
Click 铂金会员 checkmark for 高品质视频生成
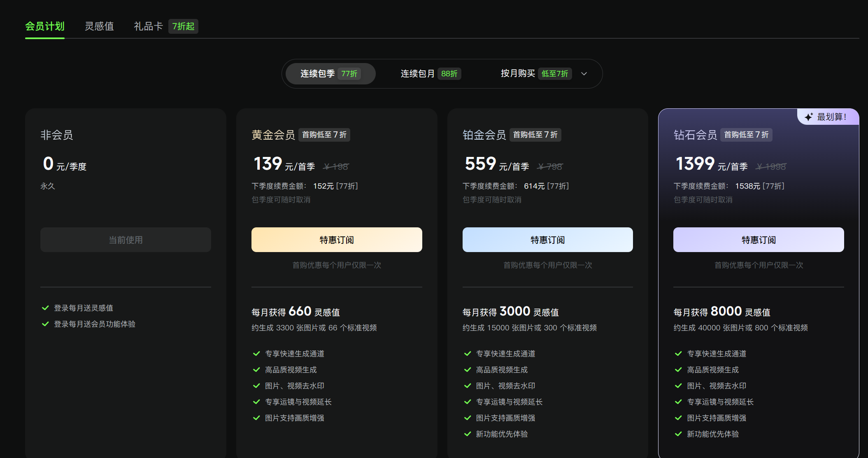coord(468,369)
